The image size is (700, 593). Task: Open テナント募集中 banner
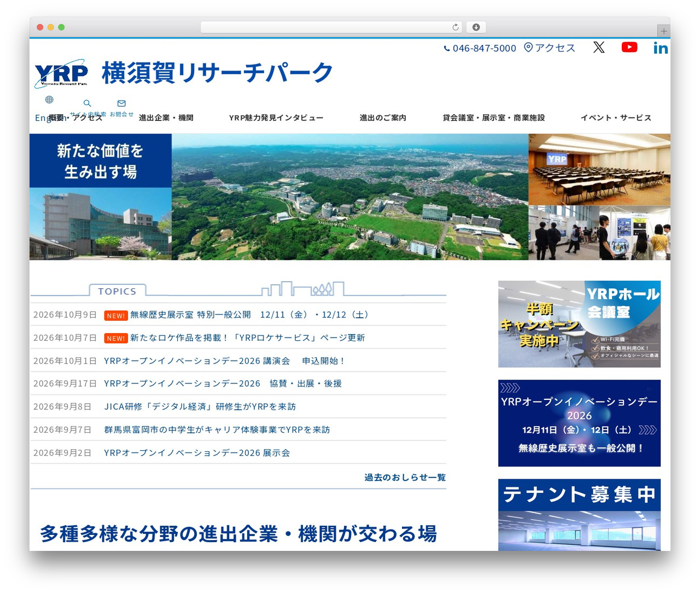579,515
